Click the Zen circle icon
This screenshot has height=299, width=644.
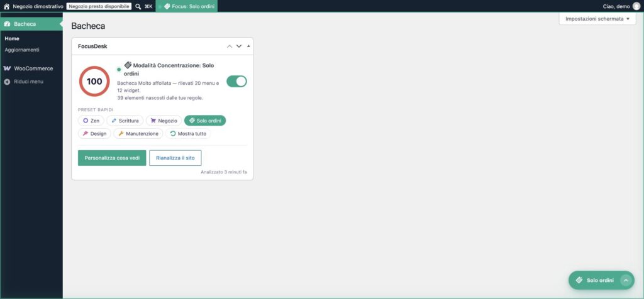(86, 121)
